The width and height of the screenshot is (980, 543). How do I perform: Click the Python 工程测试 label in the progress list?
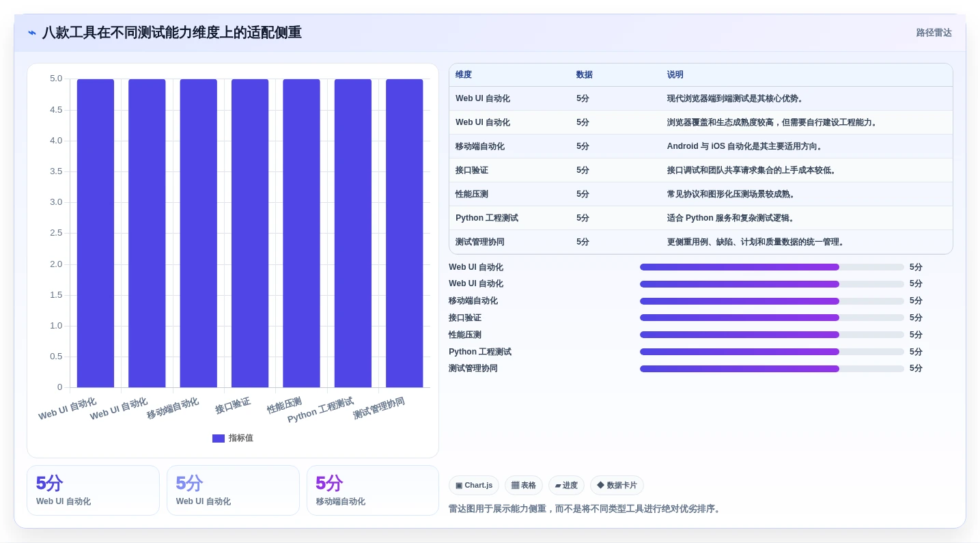click(480, 352)
